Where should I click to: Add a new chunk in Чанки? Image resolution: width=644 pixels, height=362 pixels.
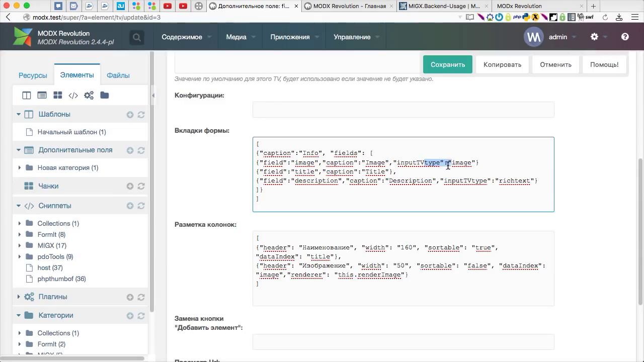(130, 186)
